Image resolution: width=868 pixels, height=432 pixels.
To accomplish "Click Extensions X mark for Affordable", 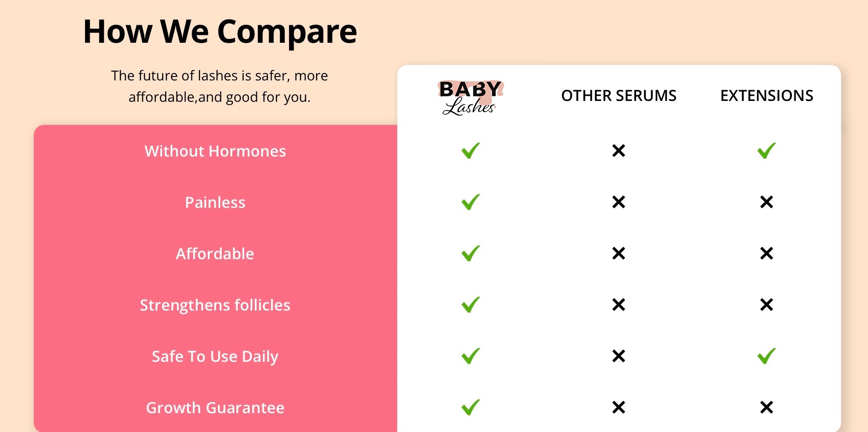I will tap(766, 253).
